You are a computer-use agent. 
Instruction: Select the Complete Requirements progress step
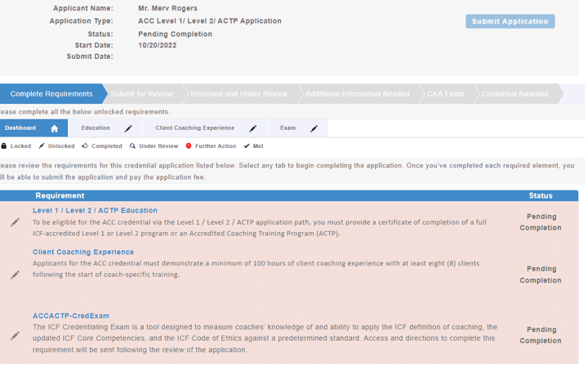(x=51, y=94)
